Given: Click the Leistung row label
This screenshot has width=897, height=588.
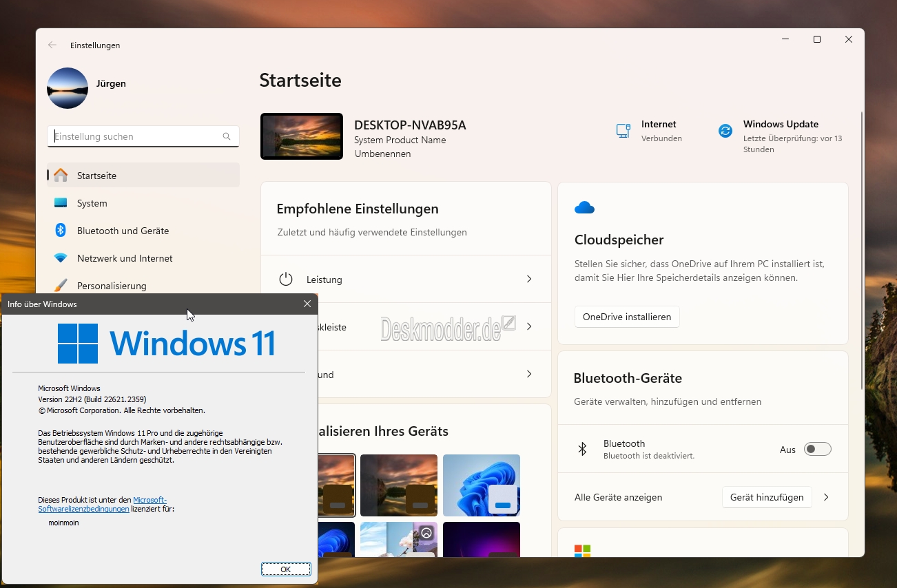Looking at the screenshot, I should point(324,280).
